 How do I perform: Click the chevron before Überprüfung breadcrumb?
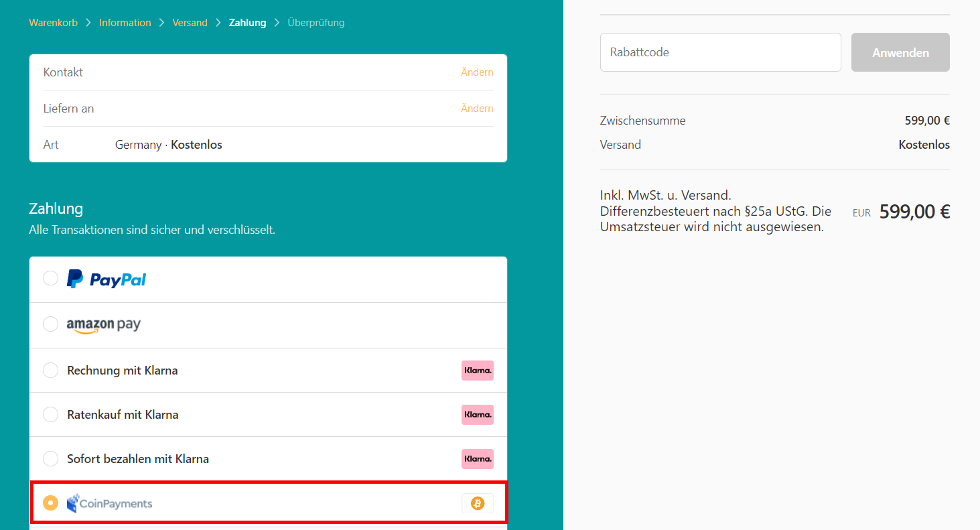click(x=277, y=23)
